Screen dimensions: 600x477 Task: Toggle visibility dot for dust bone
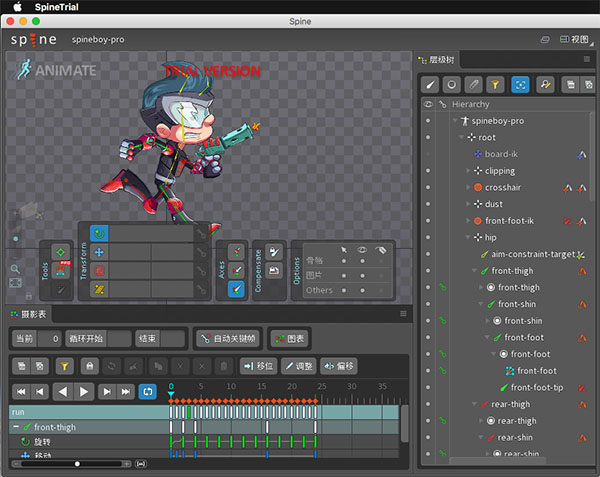(x=428, y=204)
